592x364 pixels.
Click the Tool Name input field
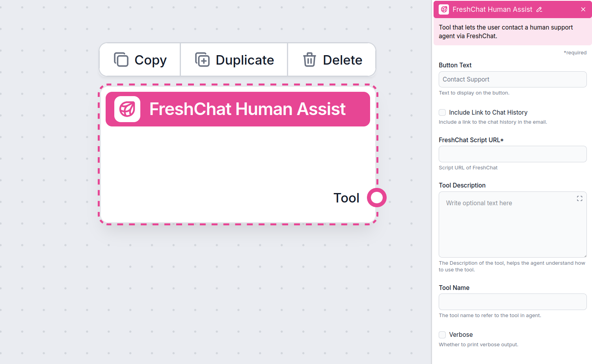pyautogui.click(x=512, y=302)
